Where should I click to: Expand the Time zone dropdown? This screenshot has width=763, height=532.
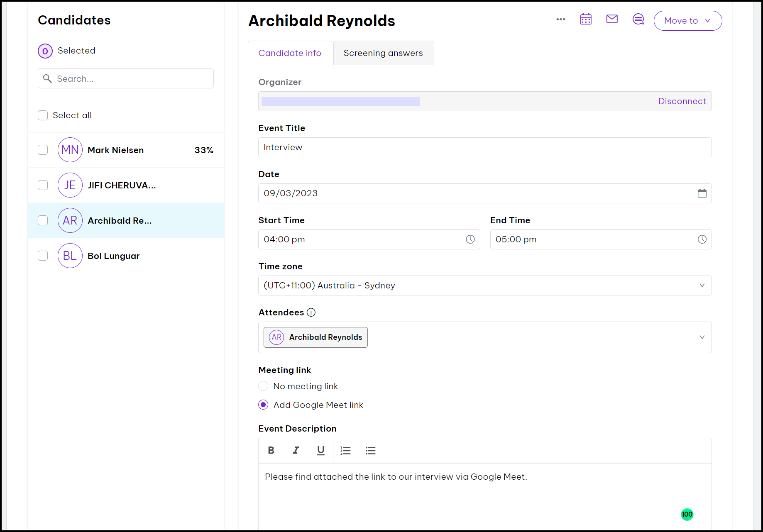pos(702,286)
